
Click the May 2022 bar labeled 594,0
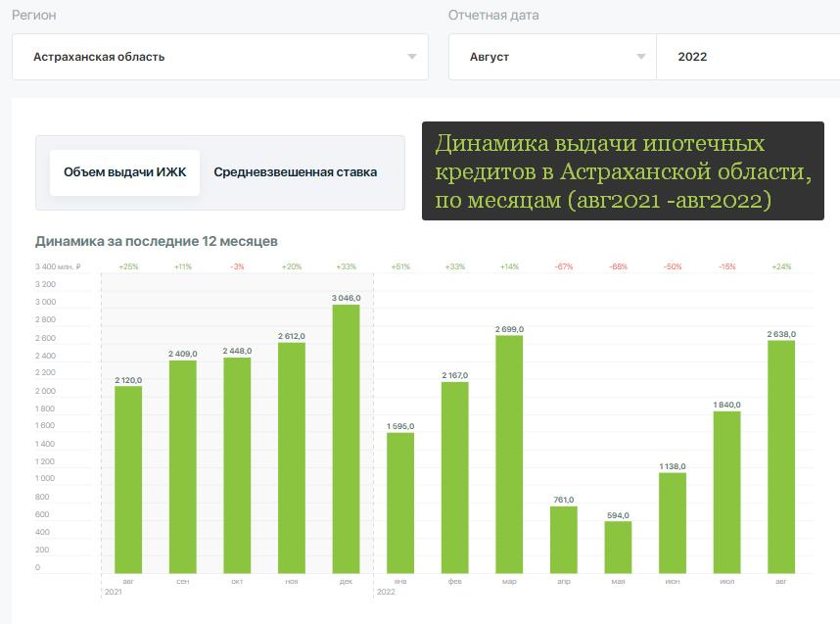click(618, 547)
